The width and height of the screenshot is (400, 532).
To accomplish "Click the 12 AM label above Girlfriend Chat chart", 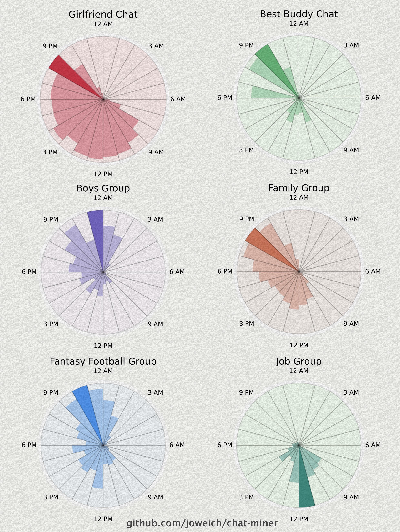I will click(x=103, y=24).
